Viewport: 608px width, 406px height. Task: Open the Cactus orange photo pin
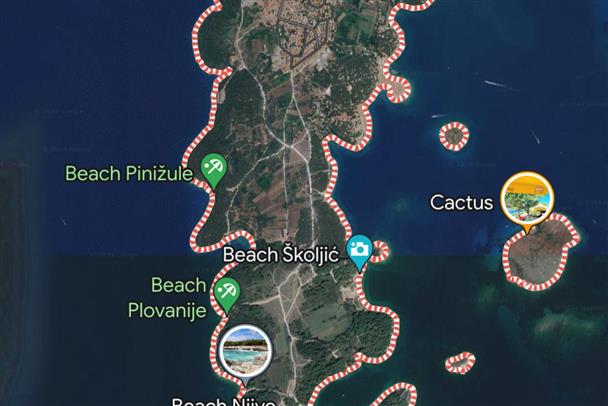click(x=527, y=202)
